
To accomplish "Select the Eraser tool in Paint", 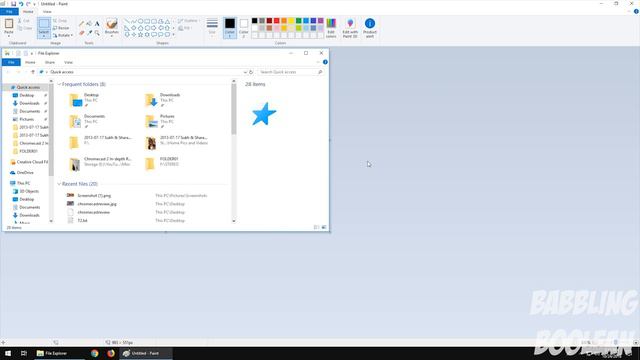I will 82,32.
